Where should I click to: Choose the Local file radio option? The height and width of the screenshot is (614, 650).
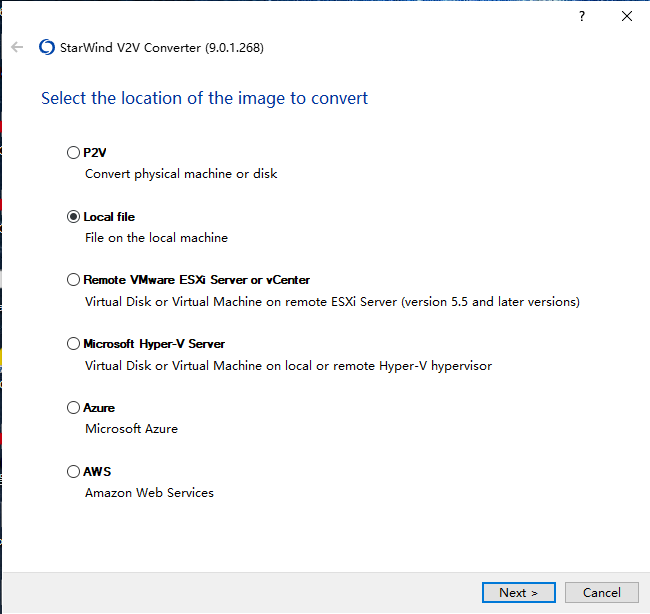[x=73, y=217]
